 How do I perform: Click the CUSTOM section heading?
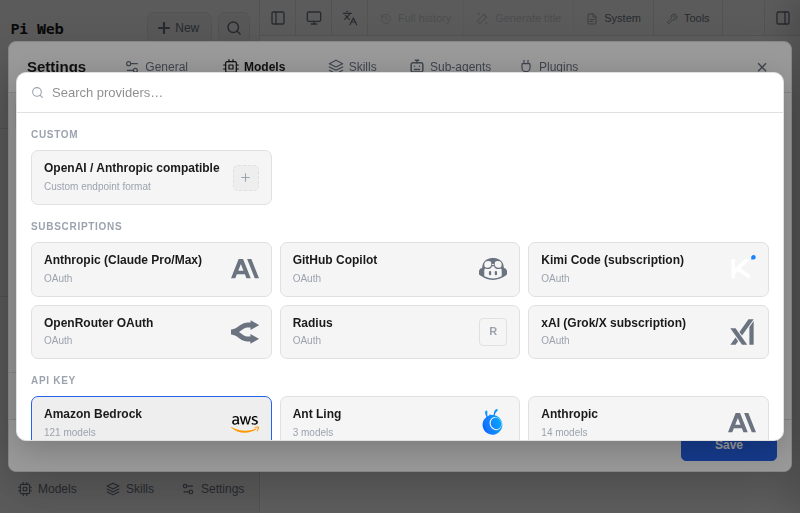pos(55,134)
